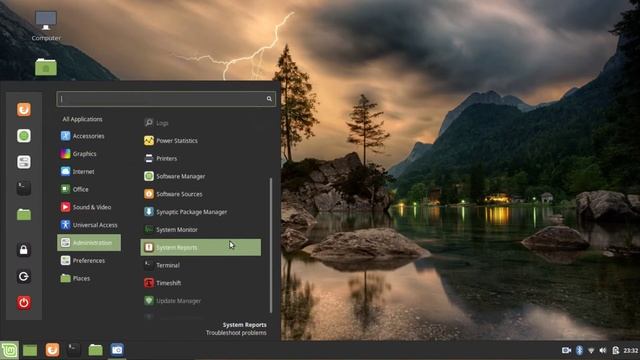The image size is (640, 360).
Task: Open the network Wi-Fi tray icon
Action: click(591, 351)
